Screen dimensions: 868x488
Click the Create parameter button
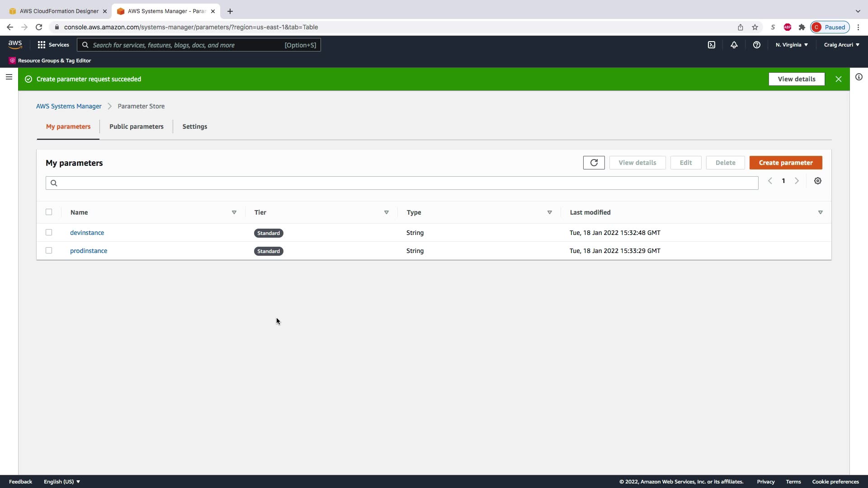click(785, 163)
